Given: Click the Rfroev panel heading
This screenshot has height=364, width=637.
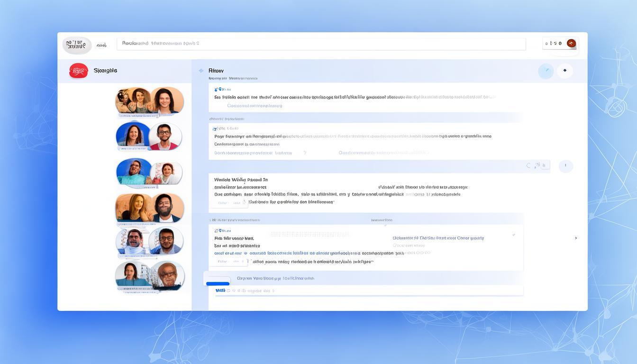Looking at the screenshot, I should click(x=216, y=71).
